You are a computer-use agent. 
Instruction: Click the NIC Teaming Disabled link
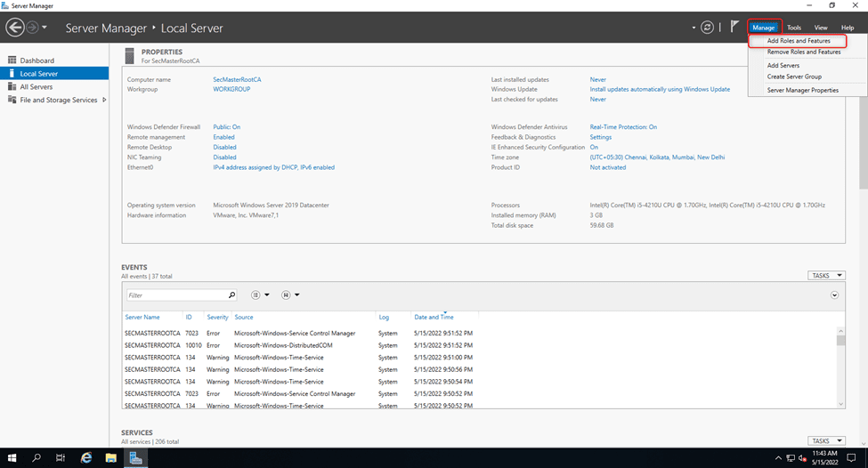[x=224, y=157]
